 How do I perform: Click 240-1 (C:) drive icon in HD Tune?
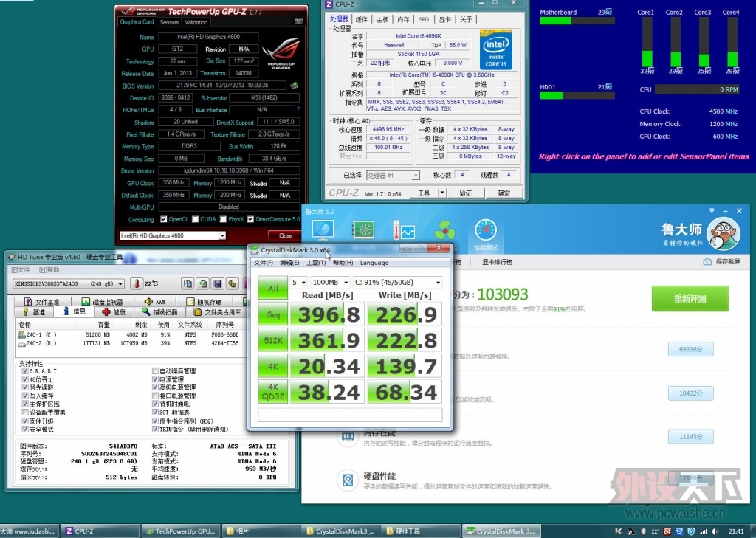tap(21, 334)
